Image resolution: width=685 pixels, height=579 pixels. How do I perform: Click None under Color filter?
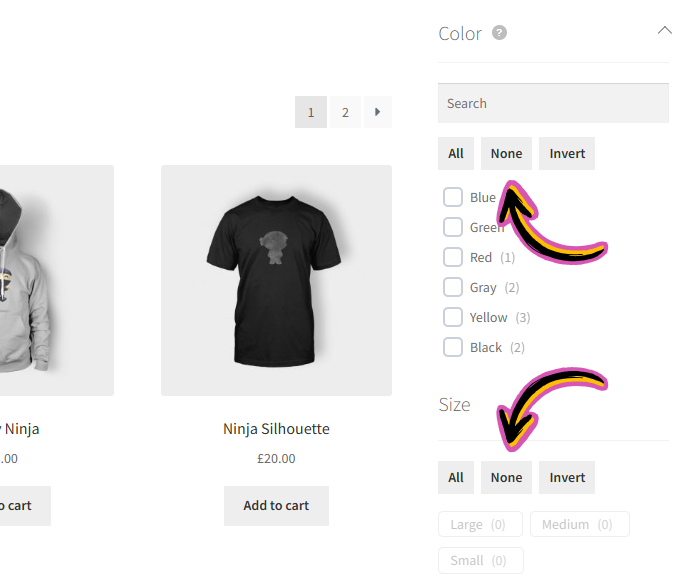click(506, 153)
